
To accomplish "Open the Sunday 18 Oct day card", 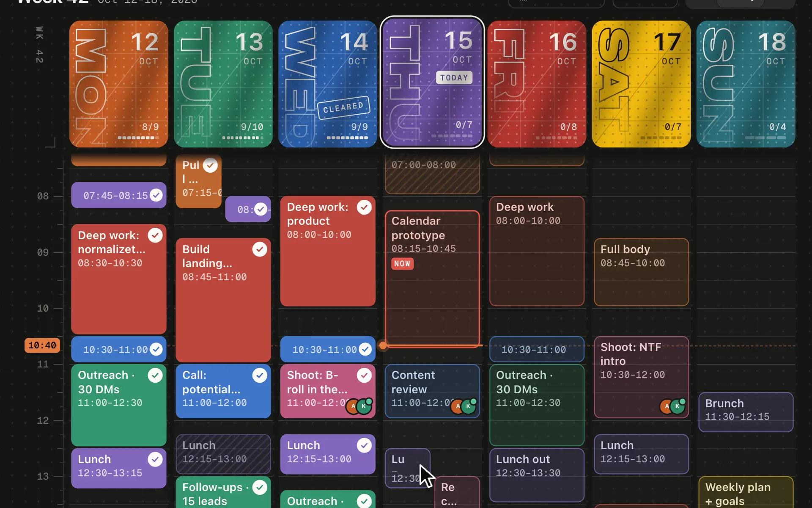I will (746, 84).
